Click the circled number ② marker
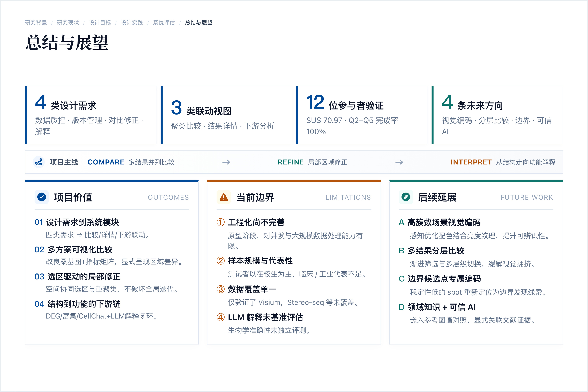588x392 pixels. 220,261
